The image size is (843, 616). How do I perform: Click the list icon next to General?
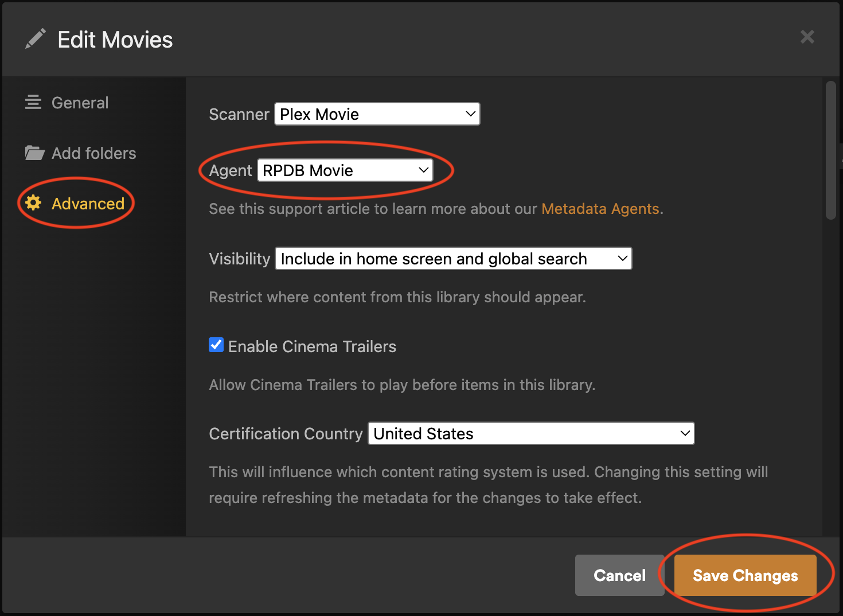click(x=33, y=103)
